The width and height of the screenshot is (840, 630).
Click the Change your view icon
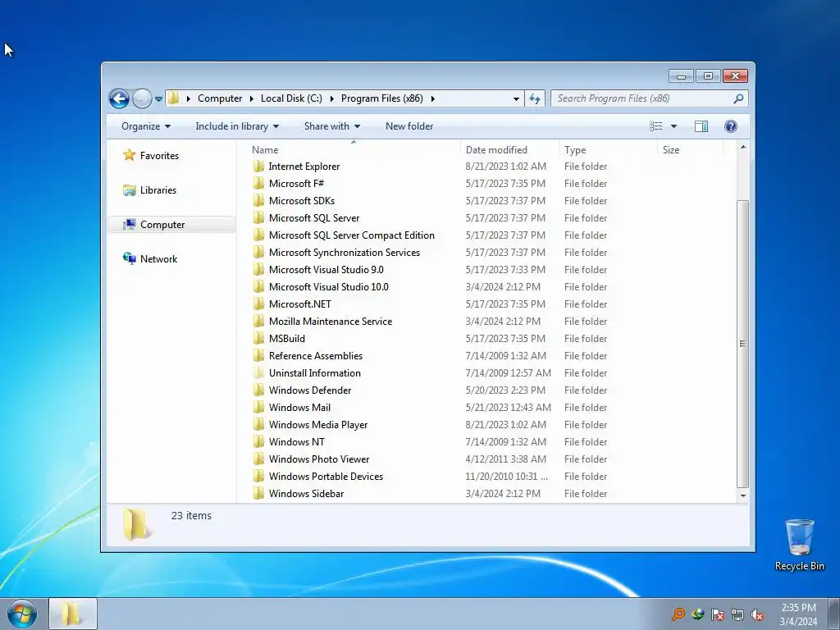[x=655, y=126]
